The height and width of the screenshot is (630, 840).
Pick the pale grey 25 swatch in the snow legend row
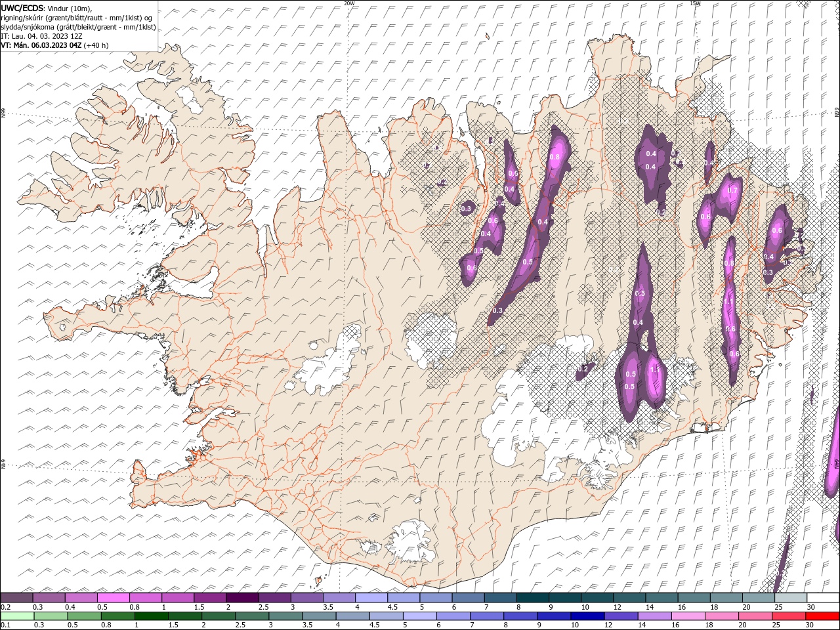[x=790, y=598]
